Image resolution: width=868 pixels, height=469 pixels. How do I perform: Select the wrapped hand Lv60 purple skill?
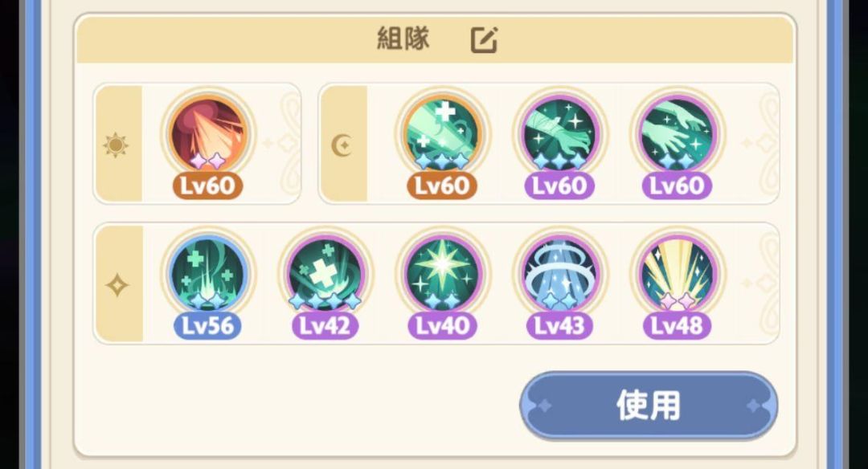559,134
